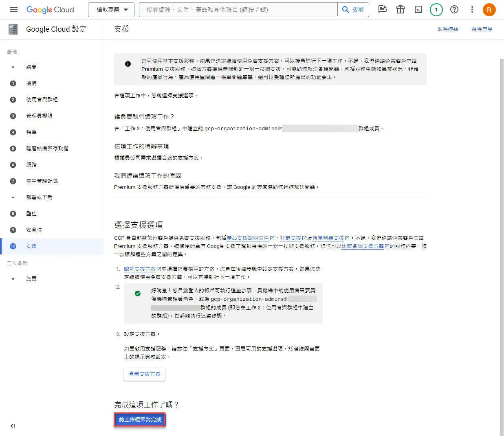Screen dimensions: 504x436
Task: Click the 提供意見 feedback link
Action: [x=482, y=29]
